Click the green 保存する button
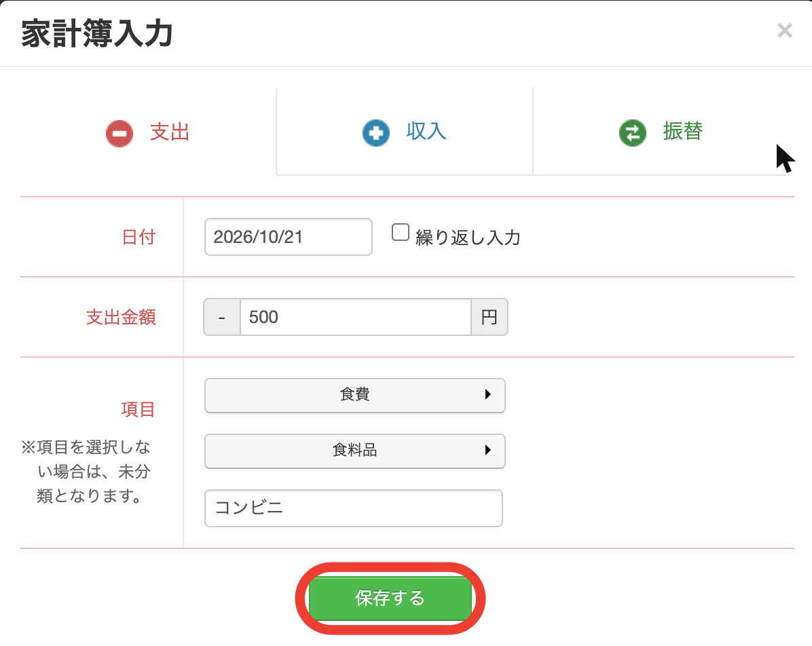 [x=390, y=598]
